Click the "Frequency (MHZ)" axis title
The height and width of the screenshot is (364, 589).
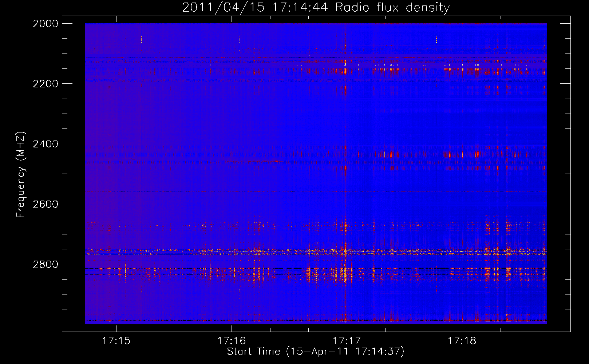(21, 175)
